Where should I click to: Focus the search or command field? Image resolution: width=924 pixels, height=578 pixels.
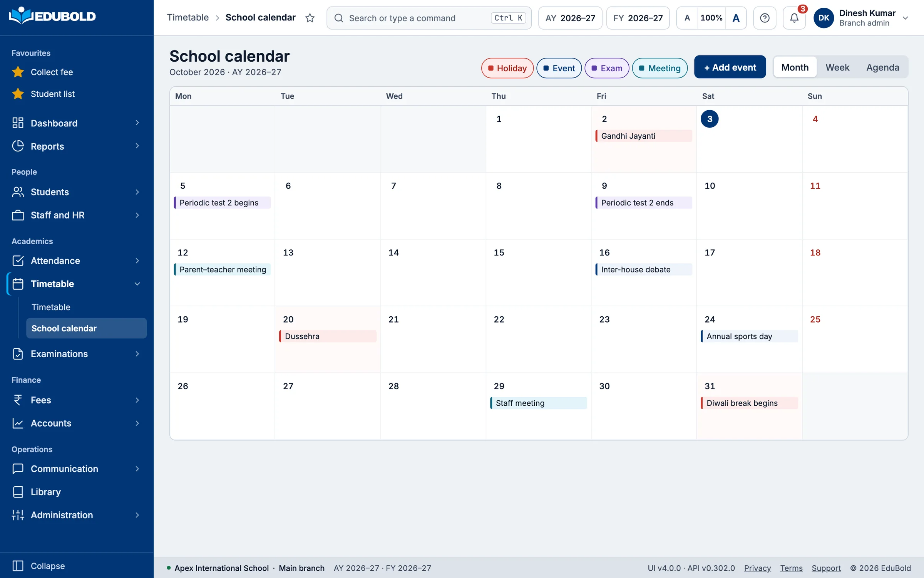click(429, 18)
